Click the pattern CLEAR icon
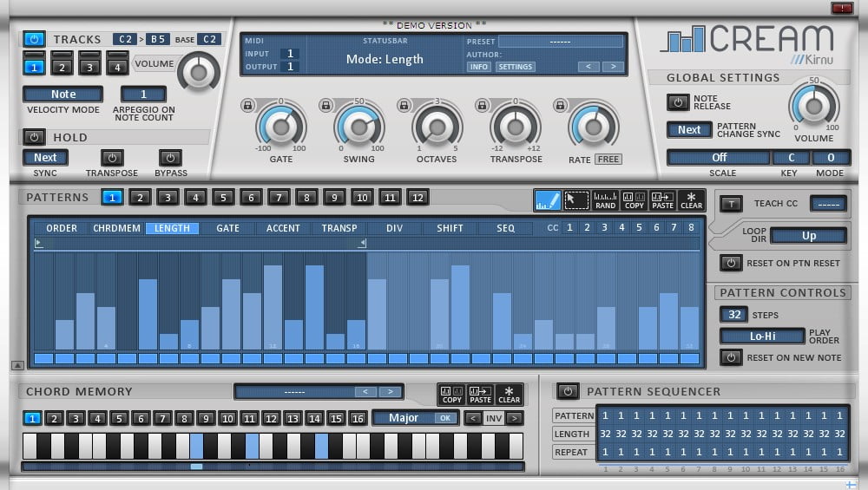Viewport: 868px width, 490px height. [691, 200]
